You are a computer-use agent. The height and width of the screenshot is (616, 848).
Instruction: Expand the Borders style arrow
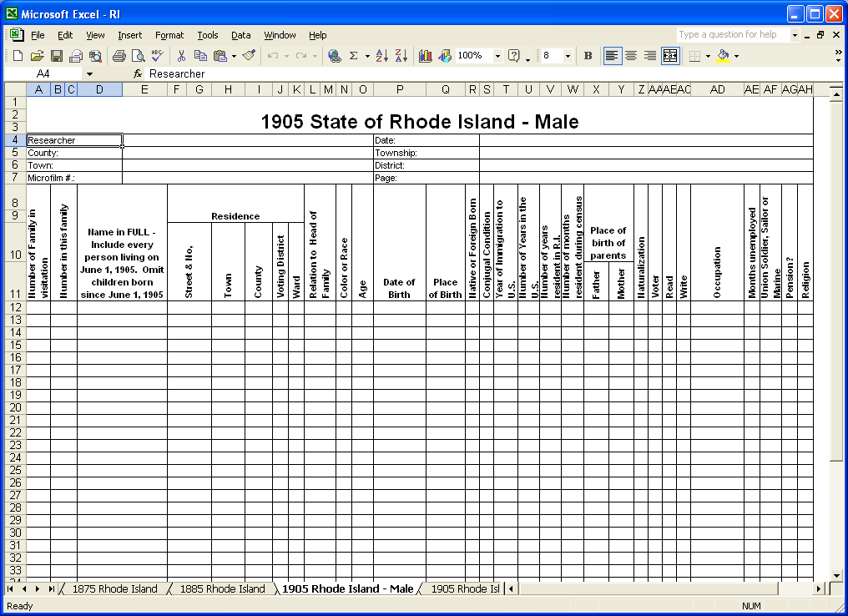(708, 56)
